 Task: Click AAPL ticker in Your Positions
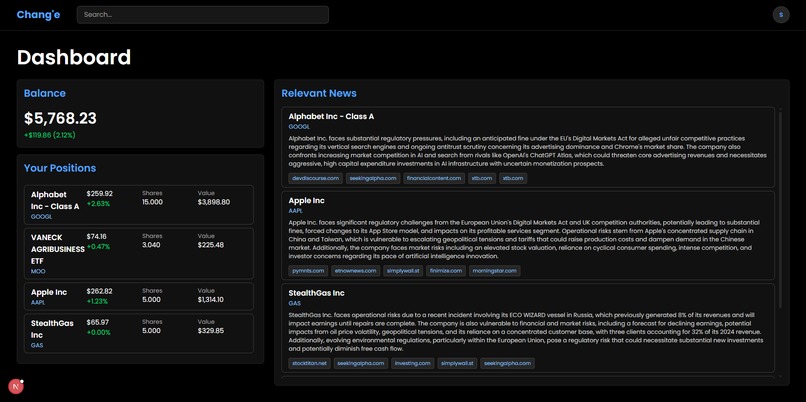click(38, 303)
